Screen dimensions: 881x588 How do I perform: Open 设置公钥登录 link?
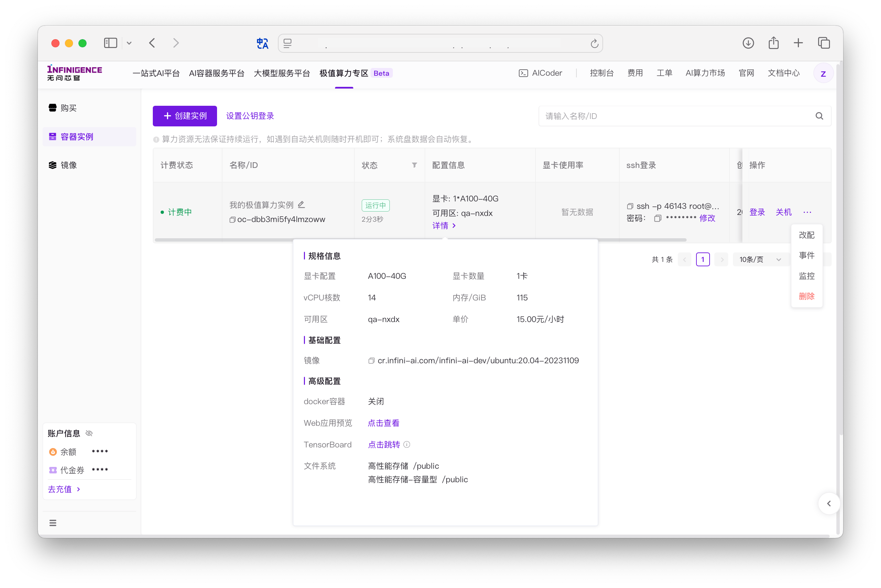250,116
